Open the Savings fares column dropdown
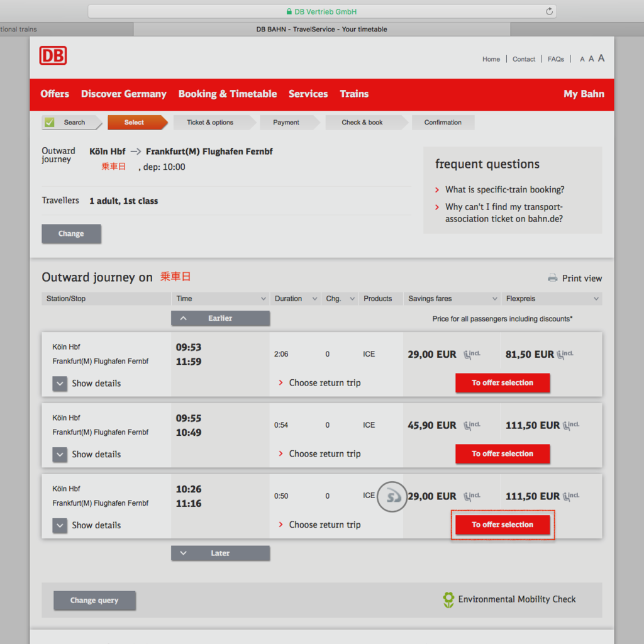Screen dimensions: 644x644 click(x=494, y=299)
